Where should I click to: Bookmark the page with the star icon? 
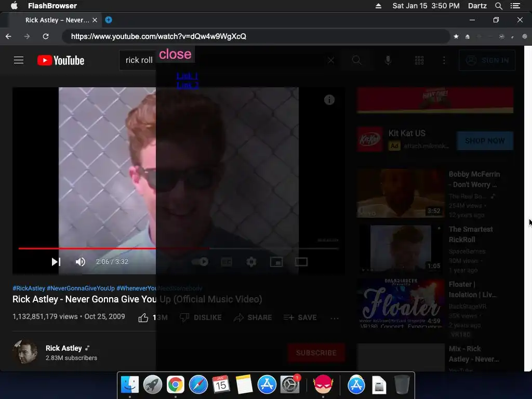click(x=456, y=36)
